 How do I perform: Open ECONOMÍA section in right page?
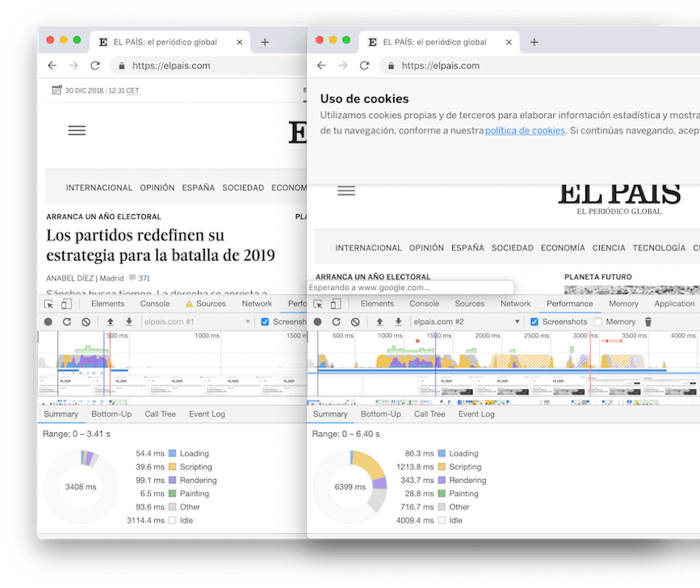563,248
